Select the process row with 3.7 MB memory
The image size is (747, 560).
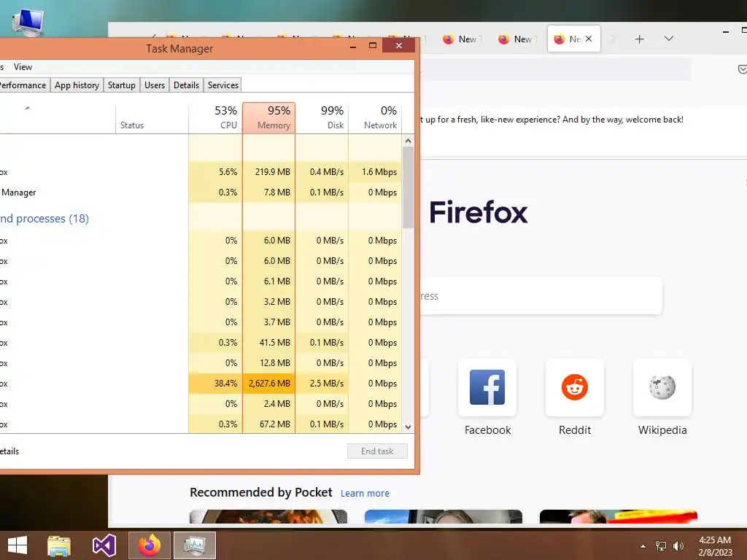coord(200,322)
